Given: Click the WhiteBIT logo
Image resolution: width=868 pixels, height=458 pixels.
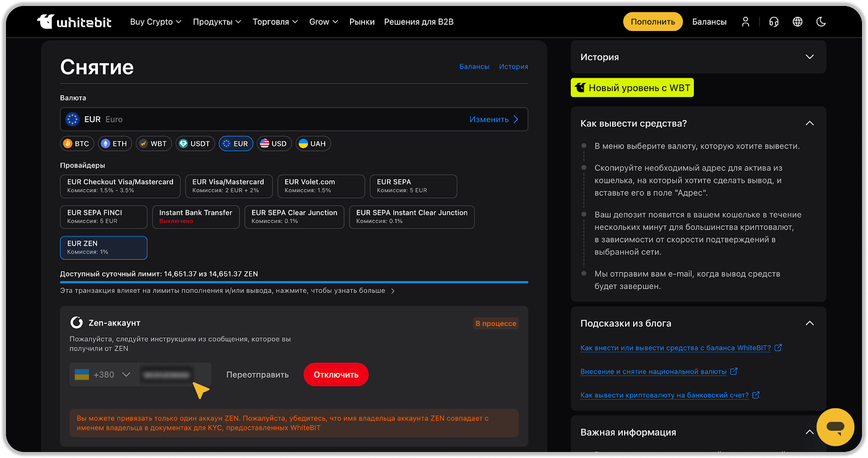Looking at the screenshot, I should tap(74, 22).
